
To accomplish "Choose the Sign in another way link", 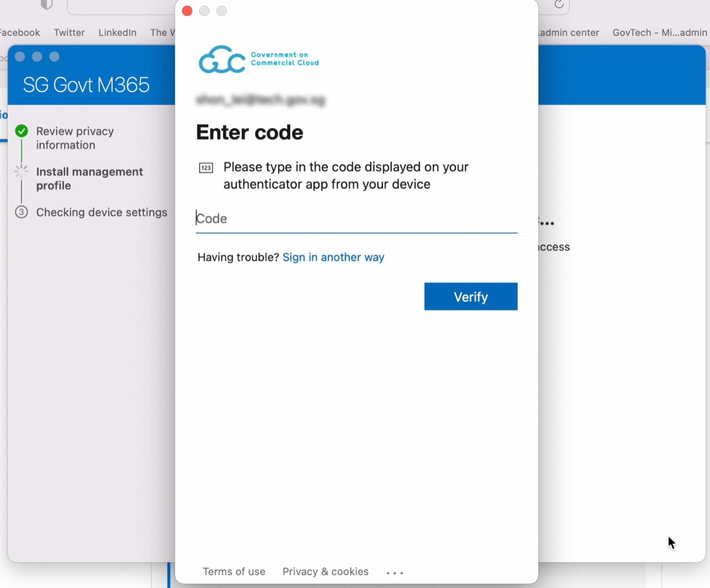I will point(333,257).
